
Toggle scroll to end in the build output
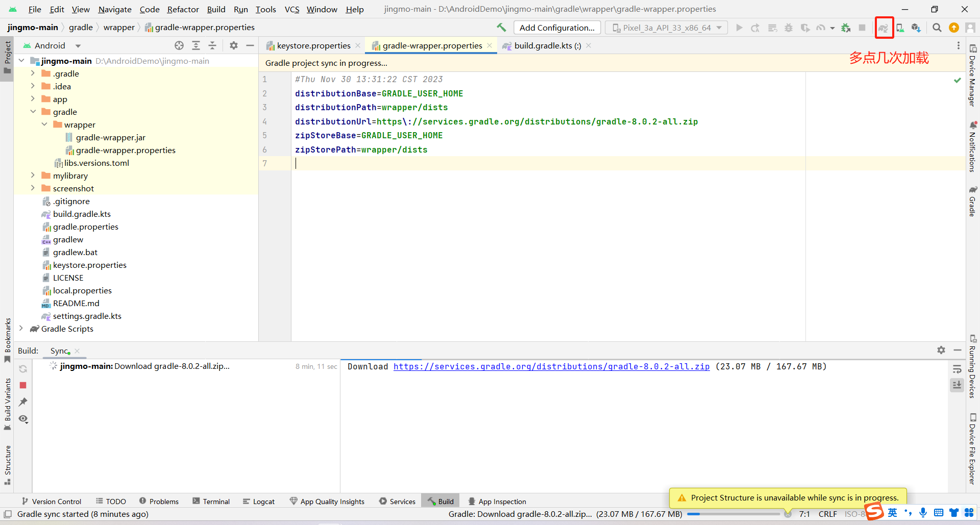(x=957, y=385)
